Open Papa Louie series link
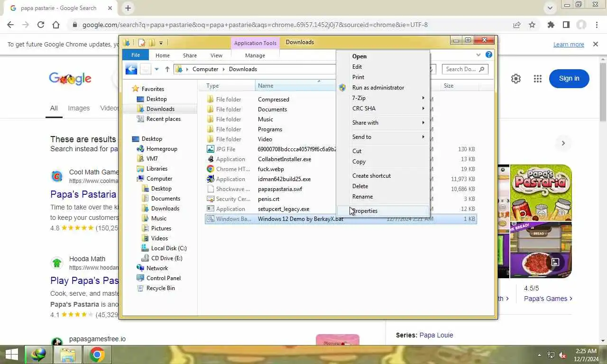This screenshot has height=364, width=607. coord(436,335)
